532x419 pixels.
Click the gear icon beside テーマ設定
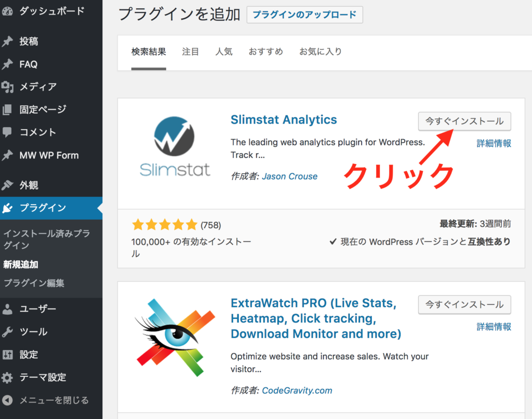[x=7, y=377]
